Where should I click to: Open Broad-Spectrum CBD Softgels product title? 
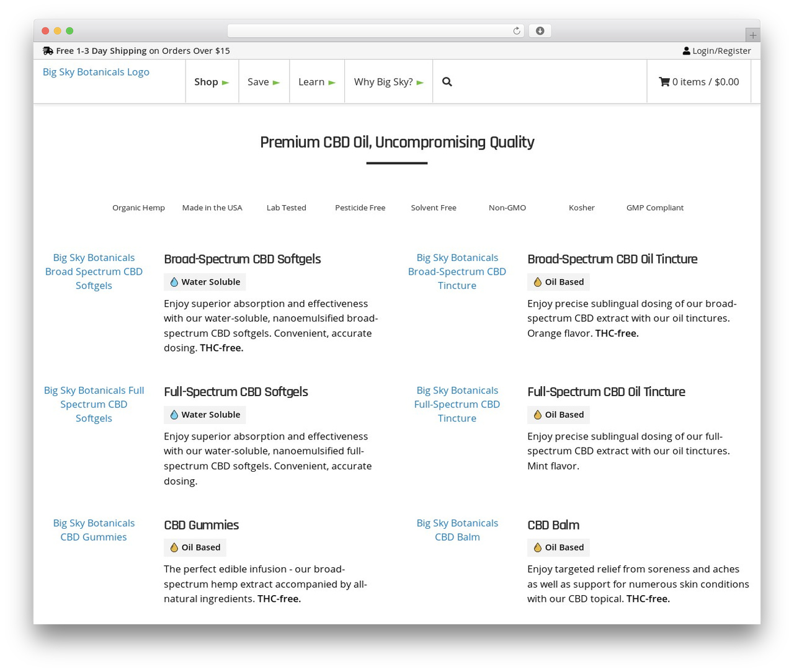[x=243, y=259]
